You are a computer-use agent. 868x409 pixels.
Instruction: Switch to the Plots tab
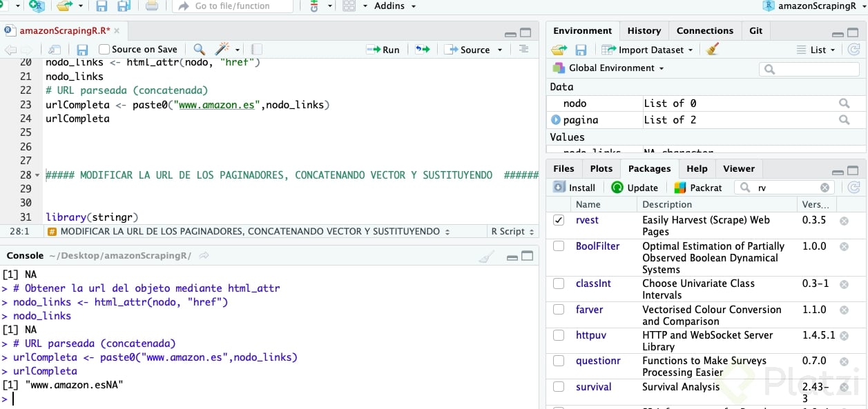click(601, 169)
